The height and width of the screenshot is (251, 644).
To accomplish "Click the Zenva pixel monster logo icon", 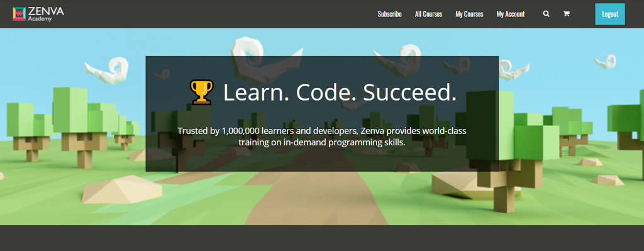I will click(x=19, y=14).
